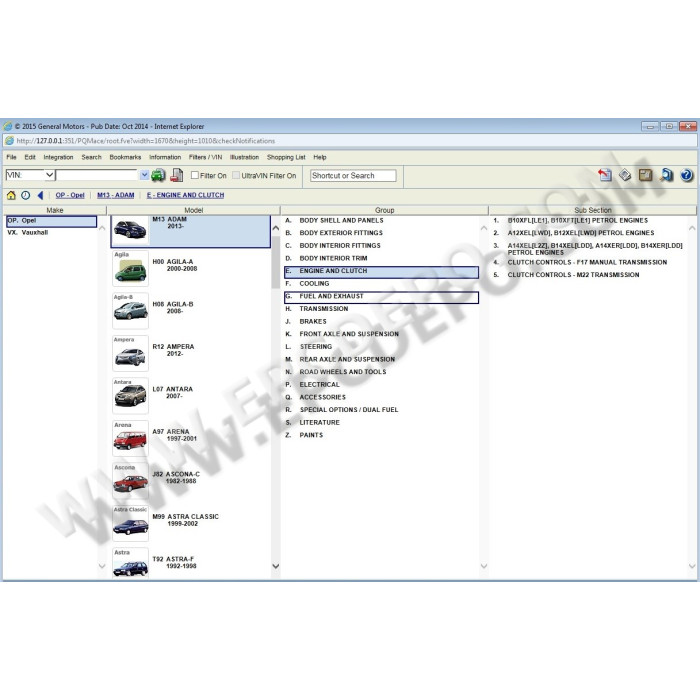
Task: Open help with the blue question mark icon
Action: point(687,175)
